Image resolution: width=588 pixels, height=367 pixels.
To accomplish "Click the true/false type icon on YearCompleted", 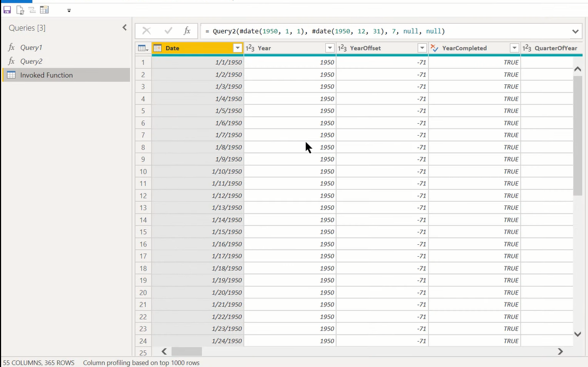I will tap(435, 48).
